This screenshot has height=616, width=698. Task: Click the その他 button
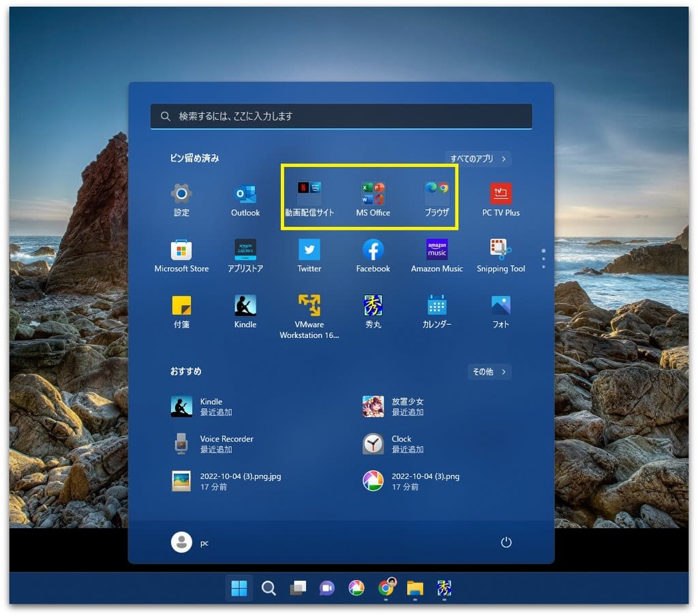(x=489, y=371)
